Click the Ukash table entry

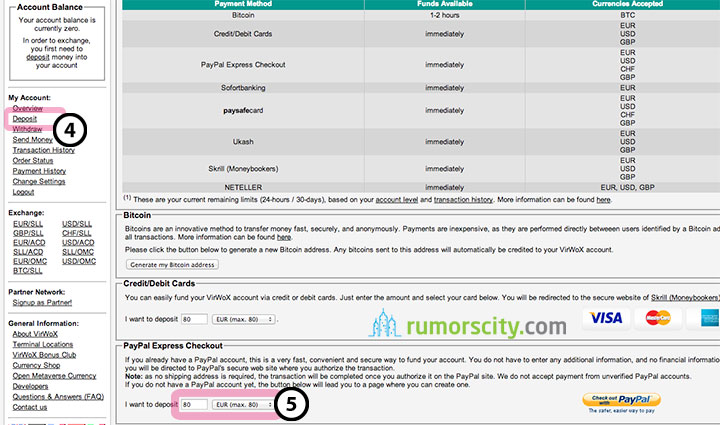[243, 142]
